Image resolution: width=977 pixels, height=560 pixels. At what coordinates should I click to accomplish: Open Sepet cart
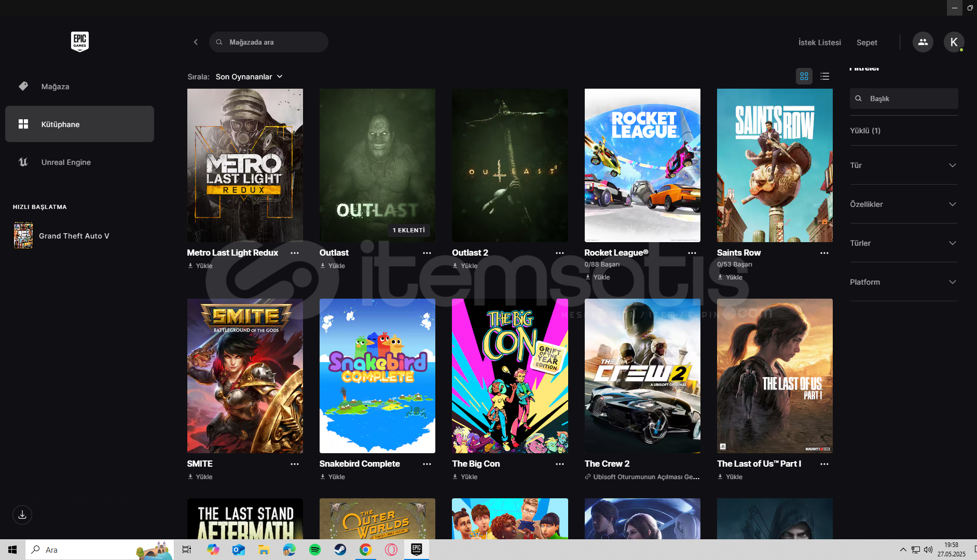(867, 43)
